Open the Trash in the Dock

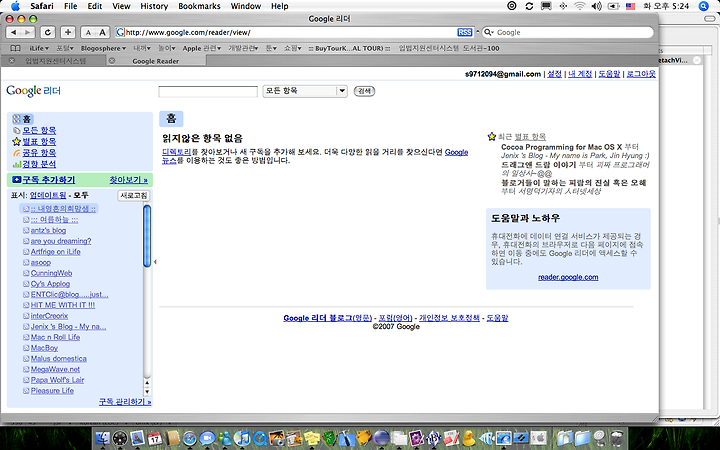click(x=618, y=439)
